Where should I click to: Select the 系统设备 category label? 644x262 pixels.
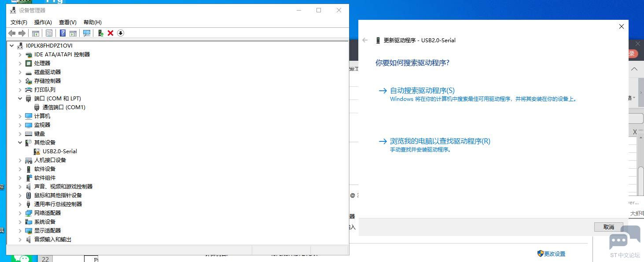45,222
